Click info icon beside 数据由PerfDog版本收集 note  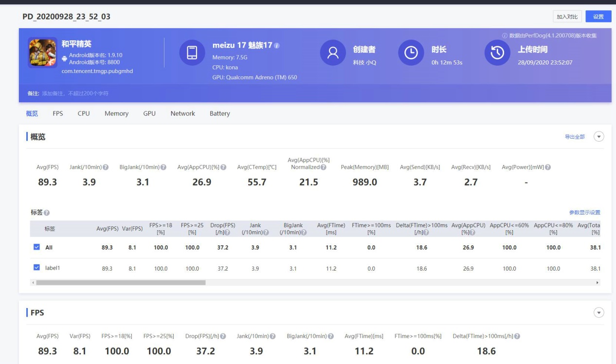505,36
